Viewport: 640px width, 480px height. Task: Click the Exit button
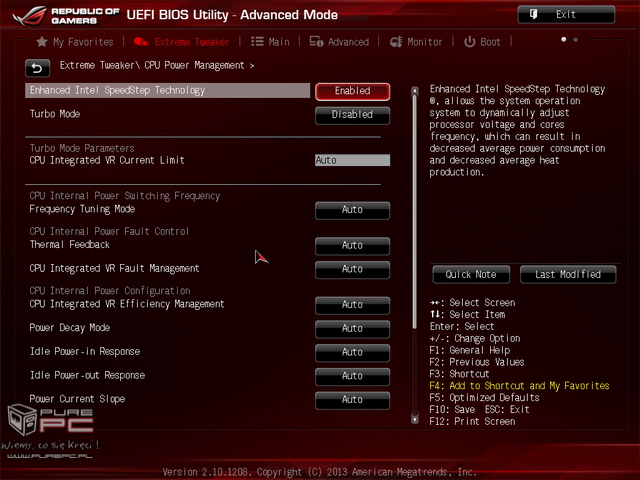pyautogui.click(x=566, y=15)
